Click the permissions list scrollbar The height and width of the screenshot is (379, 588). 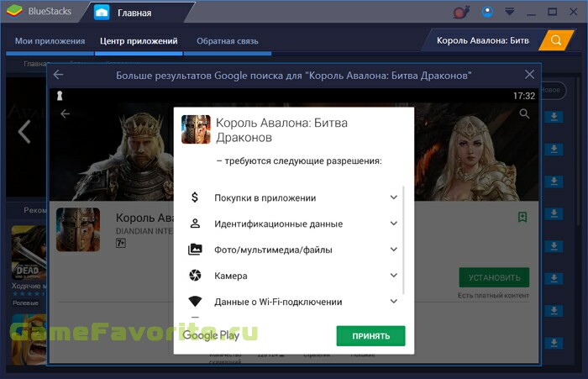(x=403, y=240)
